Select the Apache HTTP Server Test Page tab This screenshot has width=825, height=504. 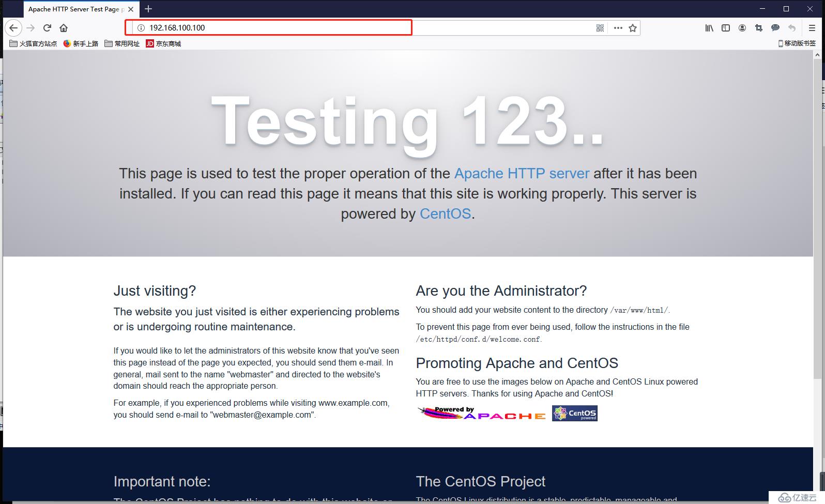point(81,9)
